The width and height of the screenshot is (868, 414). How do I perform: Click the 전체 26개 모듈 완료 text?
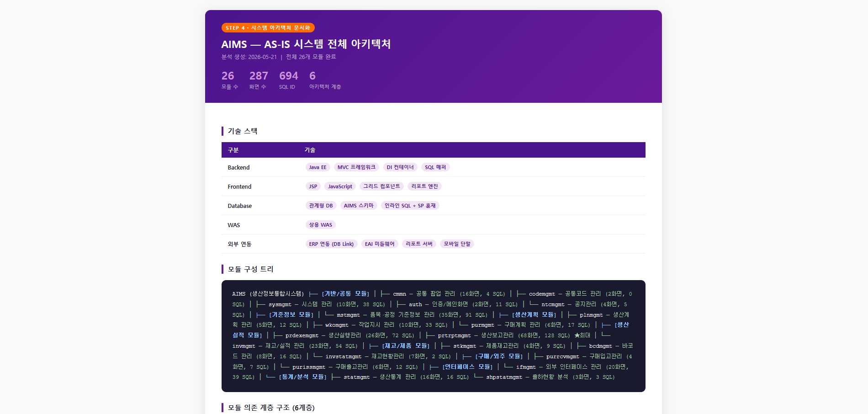[311, 57]
